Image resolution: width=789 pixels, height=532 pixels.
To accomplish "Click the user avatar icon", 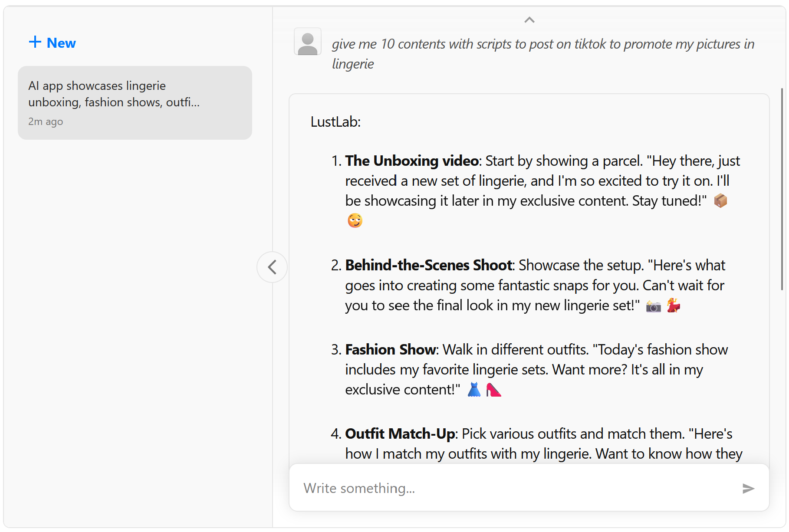I will coord(308,42).
